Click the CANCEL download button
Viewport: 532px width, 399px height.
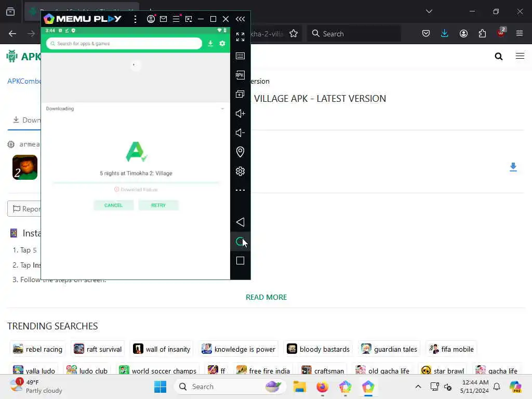(113, 205)
